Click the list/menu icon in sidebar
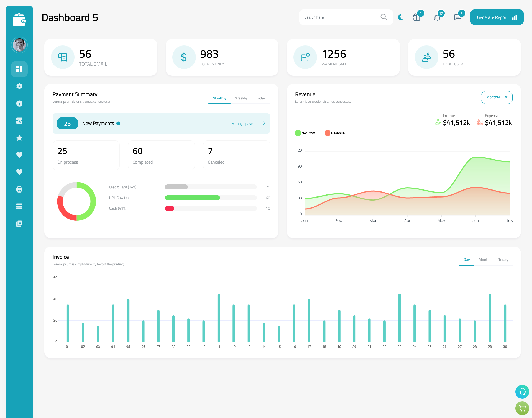The height and width of the screenshot is (418, 532). (x=19, y=206)
